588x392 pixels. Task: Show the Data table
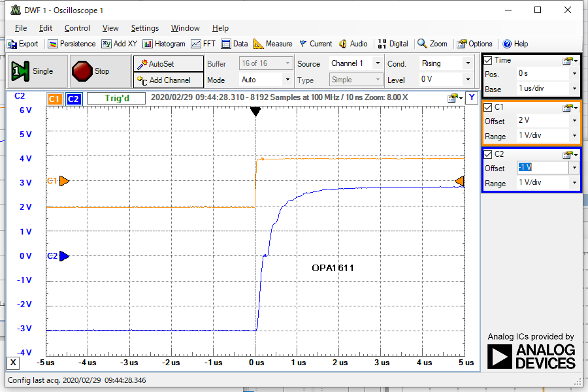pyautogui.click(x=235, y=44)
